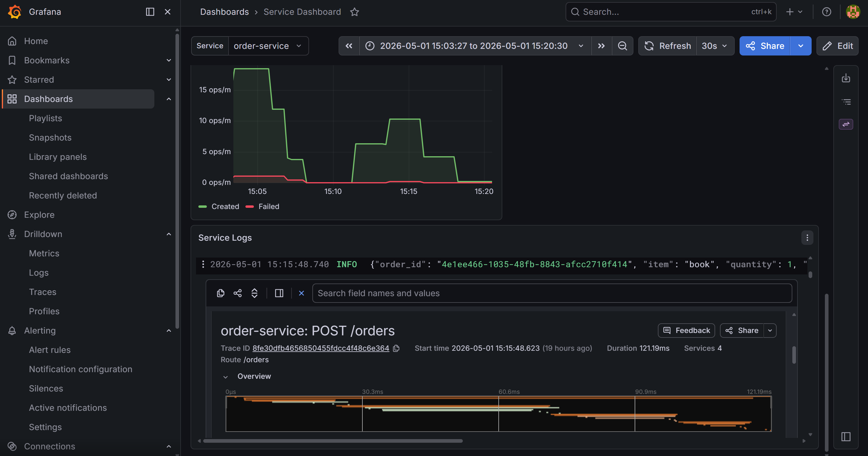This screenshot has height=456, width=868.
Task: Copy the trace ID icon
Action: click(x=396, y=348)
